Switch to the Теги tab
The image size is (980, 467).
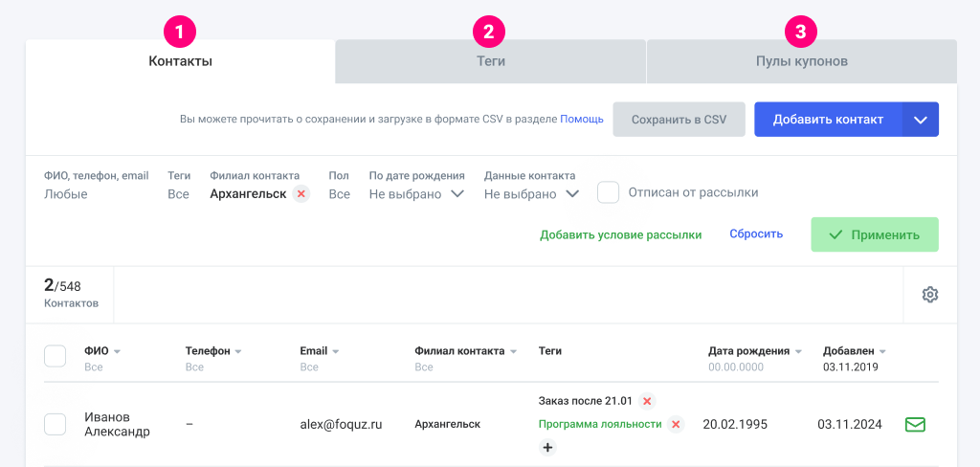[491, 61]
